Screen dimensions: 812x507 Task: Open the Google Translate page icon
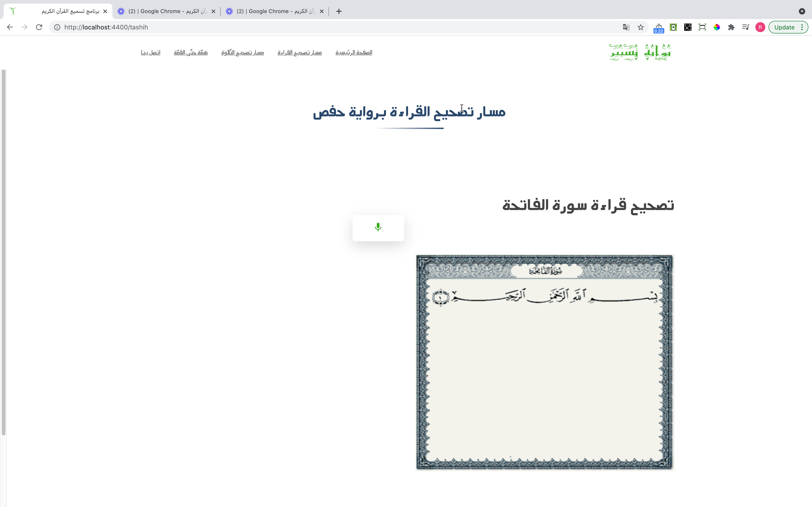(626, 27)
